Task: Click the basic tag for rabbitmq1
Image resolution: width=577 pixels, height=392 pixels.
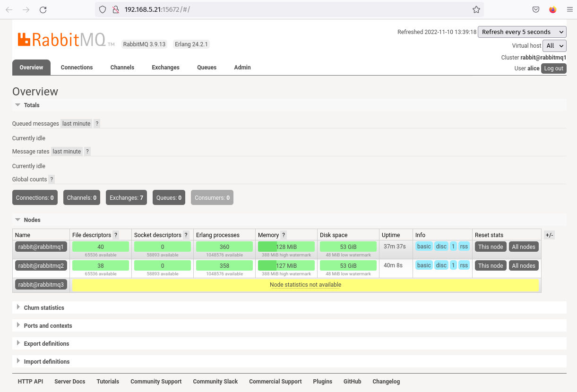Action: [x=424, y=246]
